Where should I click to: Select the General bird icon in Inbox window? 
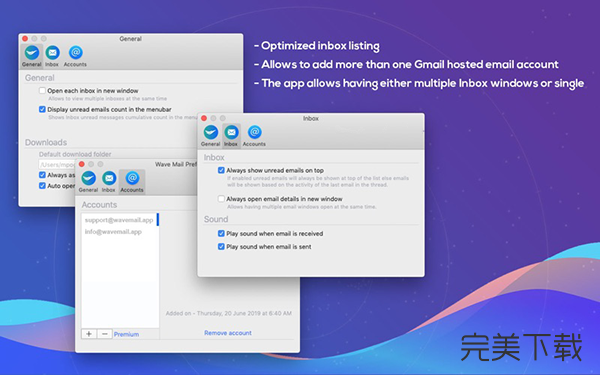(210, 132)
